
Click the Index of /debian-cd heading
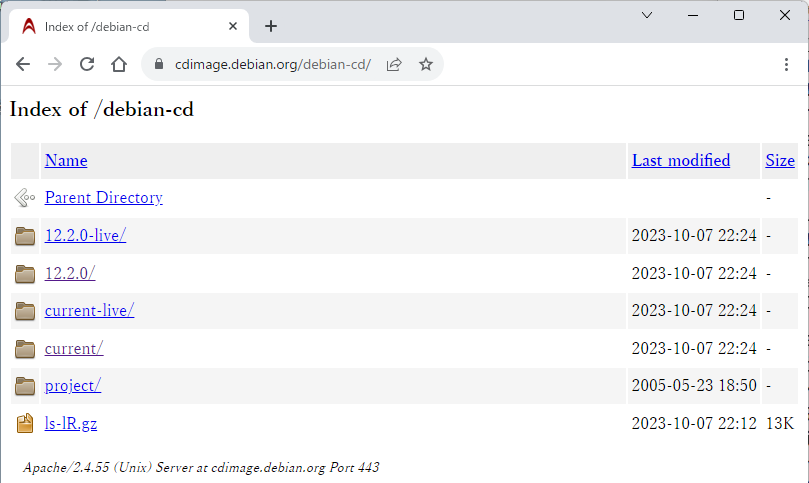(x=102, y=109)
